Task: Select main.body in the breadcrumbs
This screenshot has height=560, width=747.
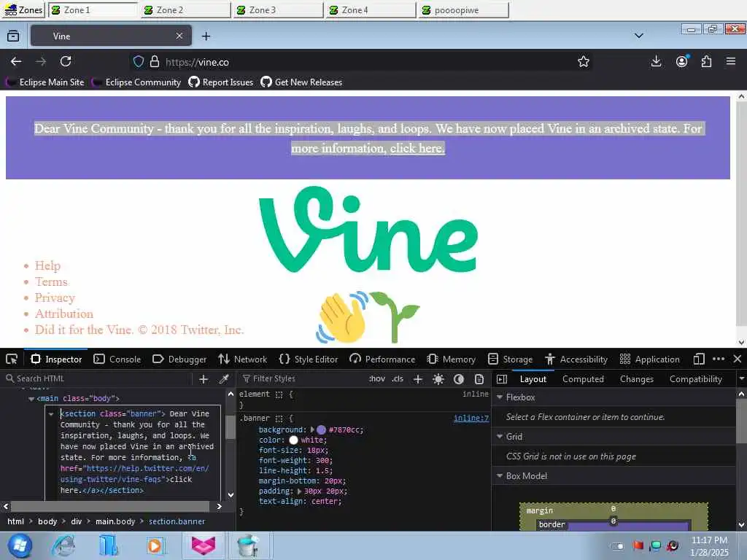Action: pos(115,521)
